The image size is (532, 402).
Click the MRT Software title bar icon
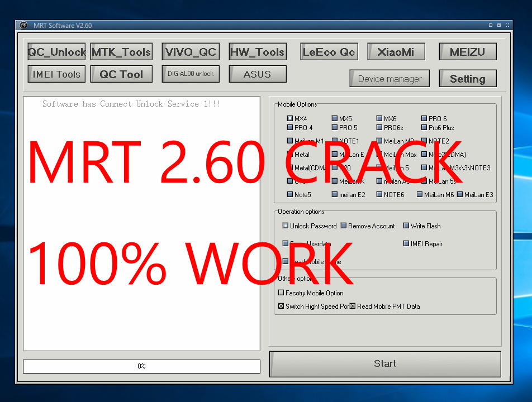(23, 26)
